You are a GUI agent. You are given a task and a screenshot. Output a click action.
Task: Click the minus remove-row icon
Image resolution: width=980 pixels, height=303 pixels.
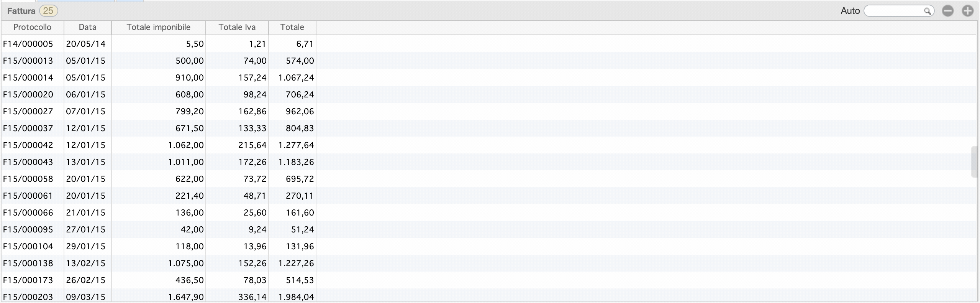(x=947, y=11)
